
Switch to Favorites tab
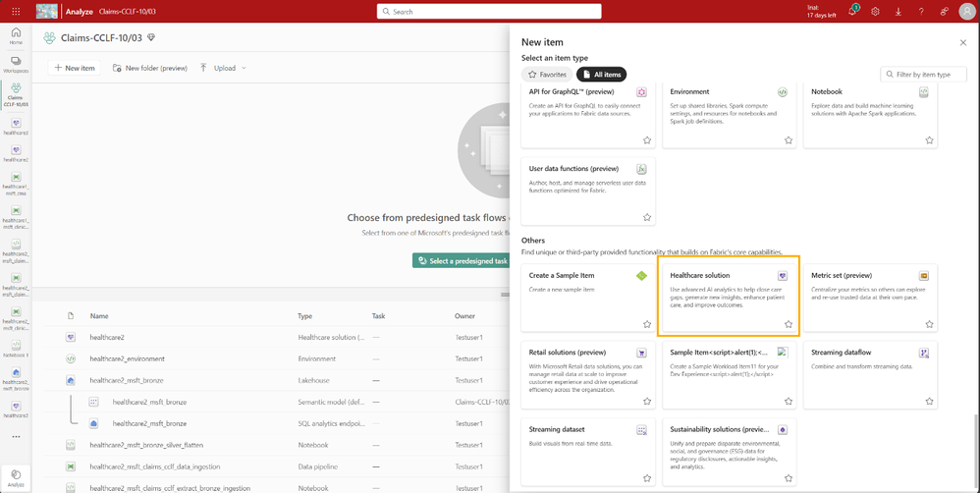[x=548, y=75]
